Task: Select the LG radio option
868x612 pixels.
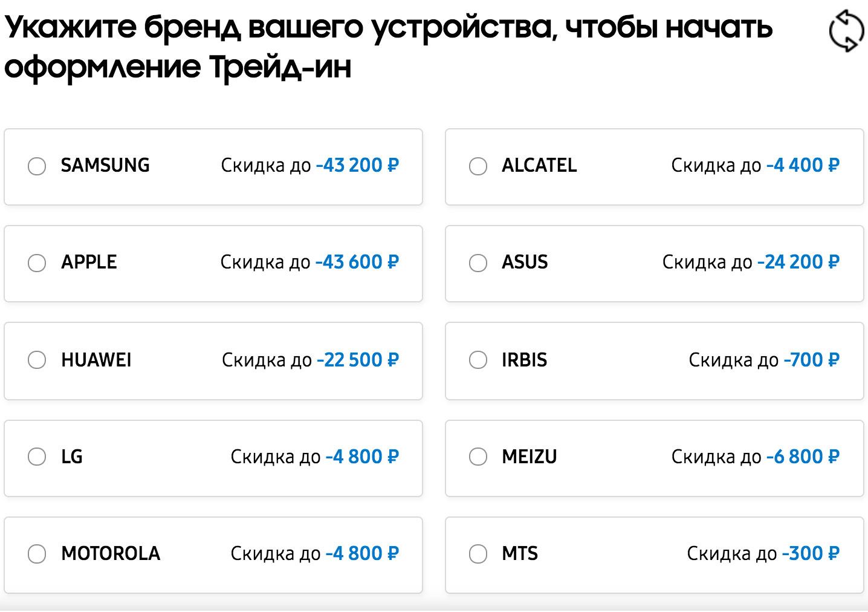Action: (37, 457)
